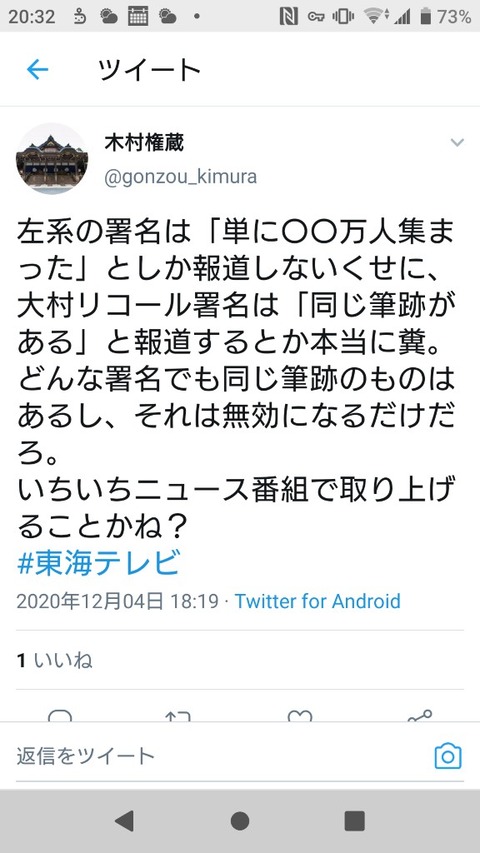Tap the back arrow icon
Image resolution: width=480 pixels, height=853 pixels.
coord(37,70)
